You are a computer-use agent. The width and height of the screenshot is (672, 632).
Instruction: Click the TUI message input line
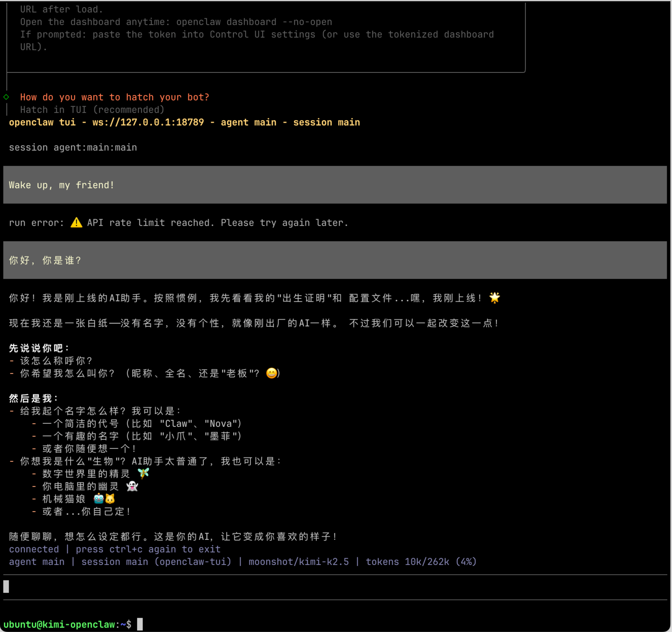click(x=335, y=587)
